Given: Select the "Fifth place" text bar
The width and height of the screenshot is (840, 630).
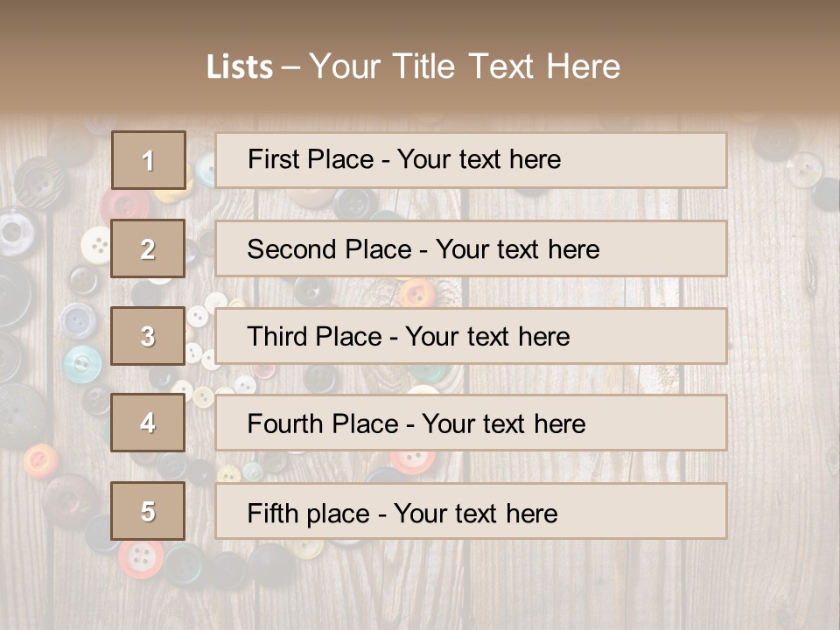Looking at the screenshot, I should tap(471, 511).
